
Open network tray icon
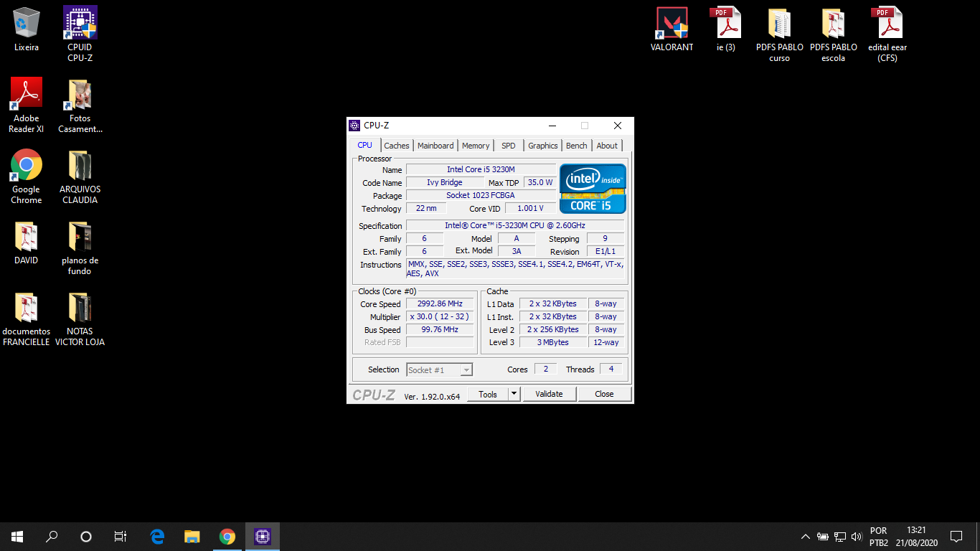pos(840,537)
